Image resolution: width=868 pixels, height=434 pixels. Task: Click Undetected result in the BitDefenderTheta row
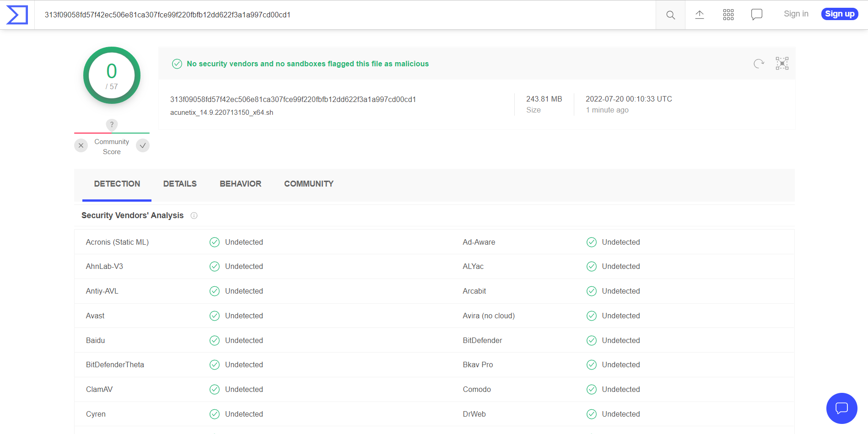pos(244,364)
